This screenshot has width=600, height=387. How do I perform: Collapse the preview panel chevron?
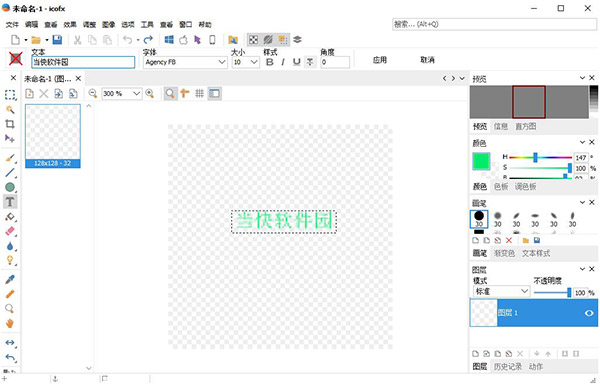coord(582,78)
